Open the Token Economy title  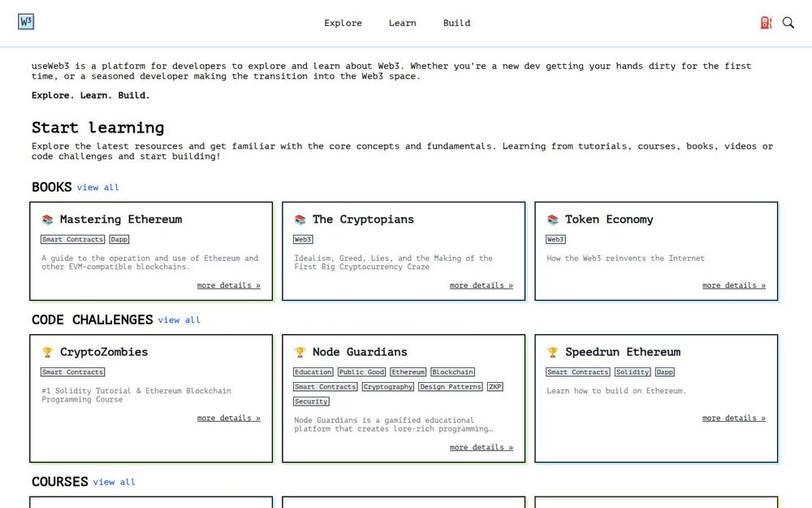609,219
